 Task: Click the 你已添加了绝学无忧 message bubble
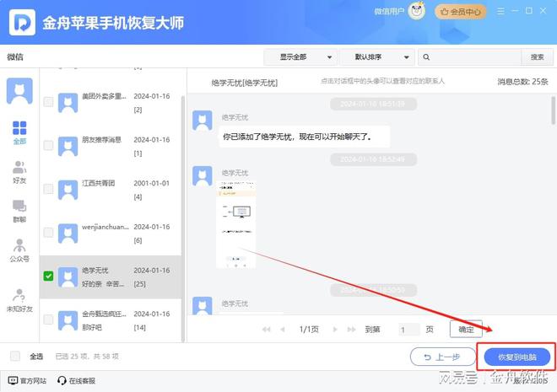click(305, 137)
